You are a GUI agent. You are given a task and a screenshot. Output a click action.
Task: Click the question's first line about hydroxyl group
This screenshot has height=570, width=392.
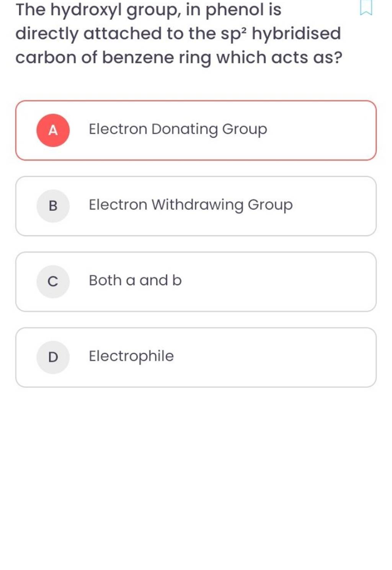click(149, 10)
